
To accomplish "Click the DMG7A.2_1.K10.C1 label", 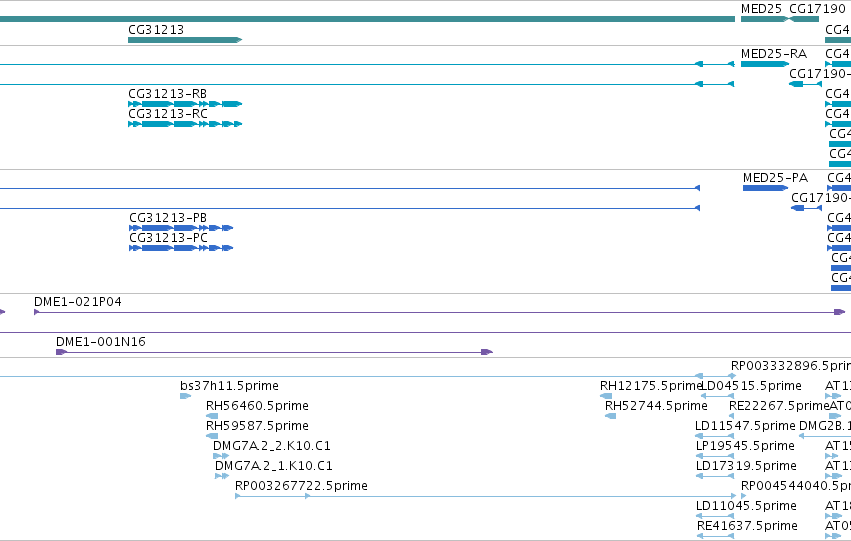I will click(x=274, y=466).
